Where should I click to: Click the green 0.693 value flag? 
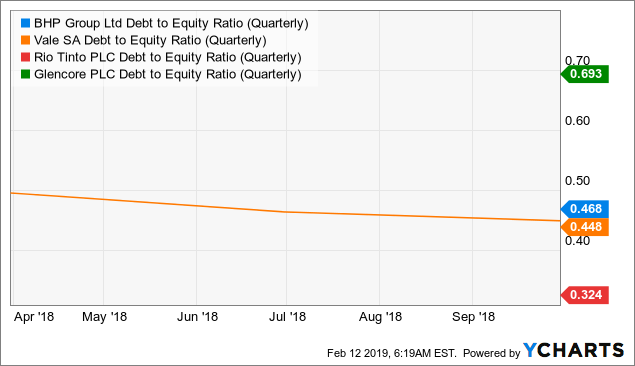tap(585, 74)
